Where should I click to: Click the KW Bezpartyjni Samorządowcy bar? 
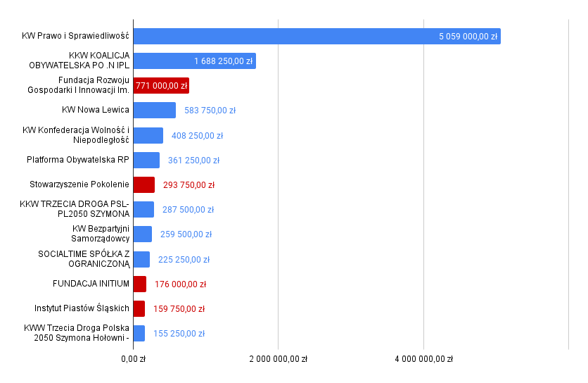pos(143,234)
